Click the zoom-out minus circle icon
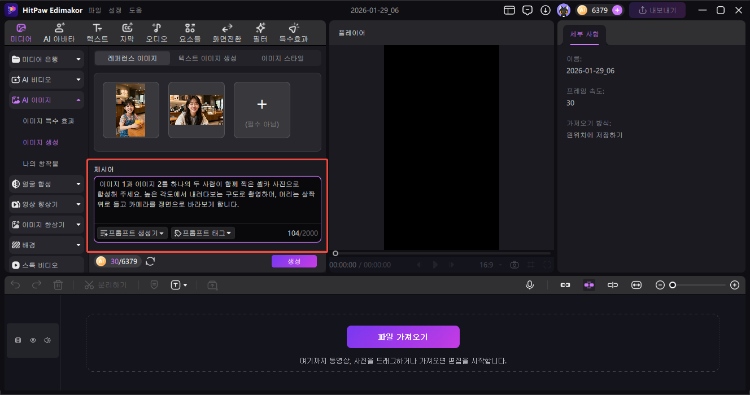Image resolution: width=750 pixels, height=395 pixels. click(x=660, y=285)
